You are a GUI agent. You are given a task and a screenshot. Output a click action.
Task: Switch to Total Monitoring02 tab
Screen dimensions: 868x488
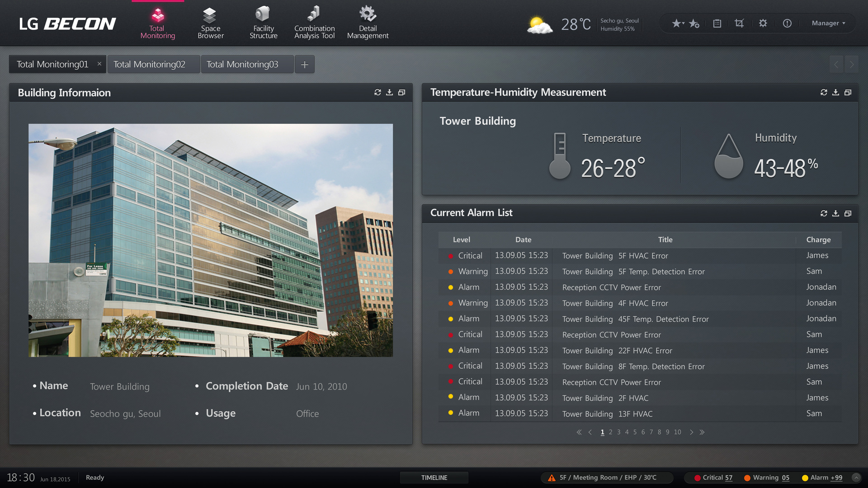pyautogui.click(x=150, y=65)
